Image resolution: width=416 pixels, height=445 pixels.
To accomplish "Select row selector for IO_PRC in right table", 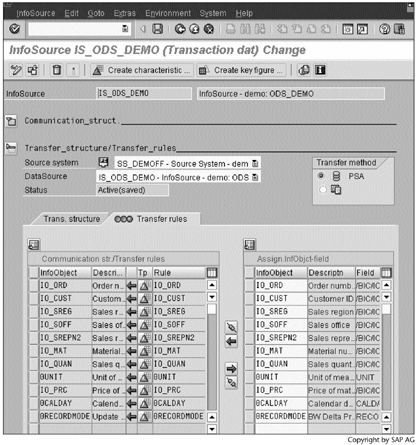I will pyautogui.click(x=250, y=390).
